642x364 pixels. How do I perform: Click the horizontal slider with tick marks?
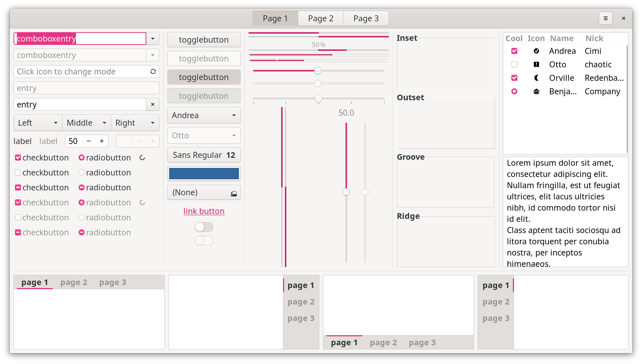pyautogui.click(x=319, y=99)
